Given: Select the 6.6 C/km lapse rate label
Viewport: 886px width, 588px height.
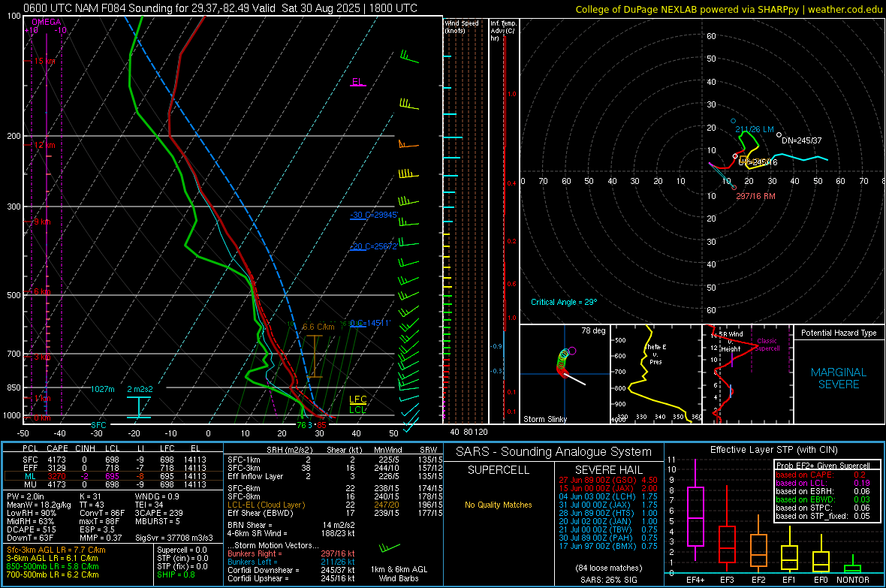Looking at the screenshot, I should (x=318, y=327).
